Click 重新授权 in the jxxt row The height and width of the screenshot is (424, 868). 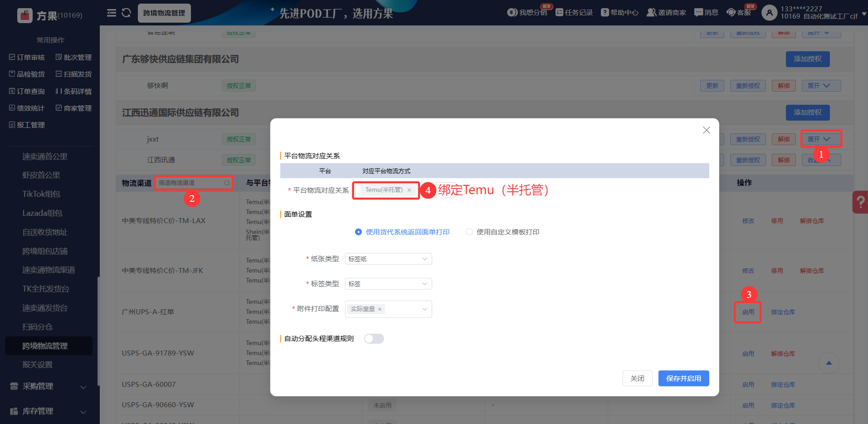point(748,139)
